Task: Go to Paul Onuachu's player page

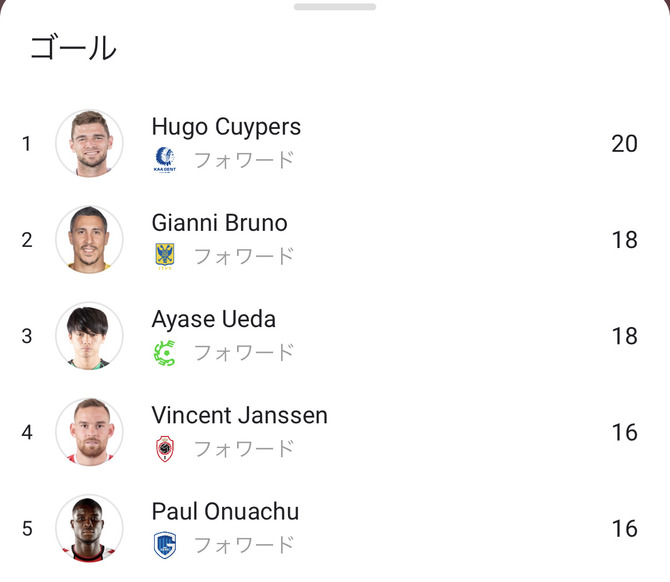Action: point(225,511)
